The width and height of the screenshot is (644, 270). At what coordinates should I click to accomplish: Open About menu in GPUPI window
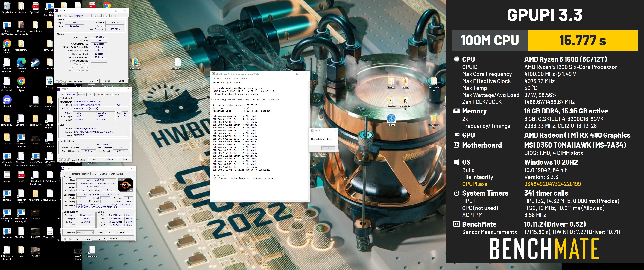click(244, 79)
